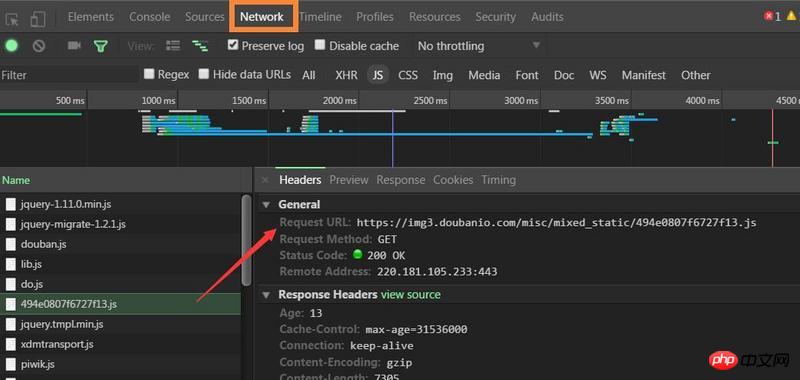Toggle the capture screenshots camera icon
Image resolution: width=800 pixels, height=380 pixels.
point(74,46)
